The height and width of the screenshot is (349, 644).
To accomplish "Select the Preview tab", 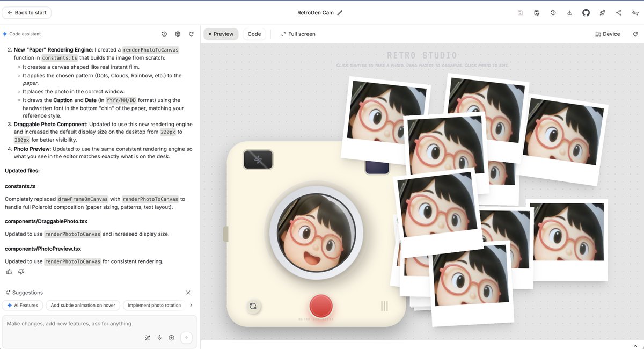I will (x=221, y=34).
